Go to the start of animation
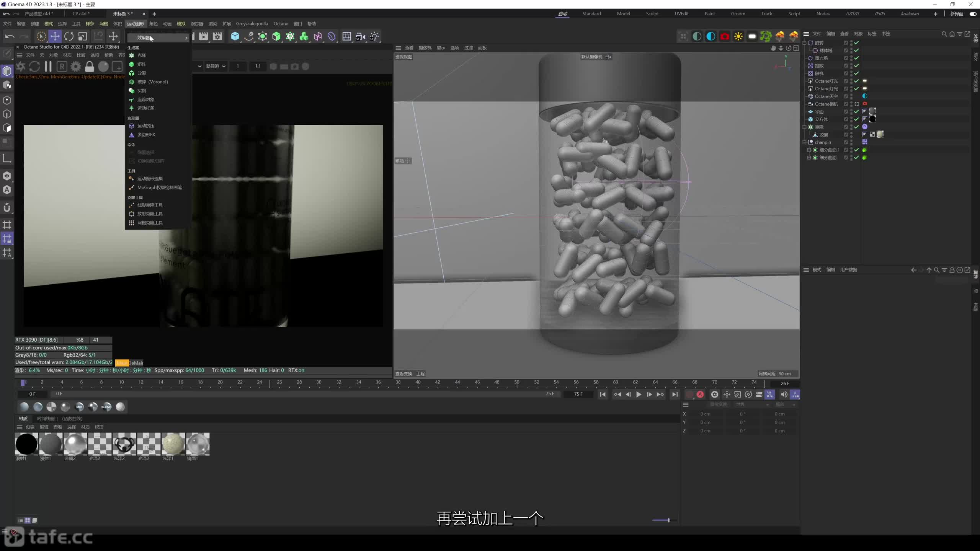 603,395
